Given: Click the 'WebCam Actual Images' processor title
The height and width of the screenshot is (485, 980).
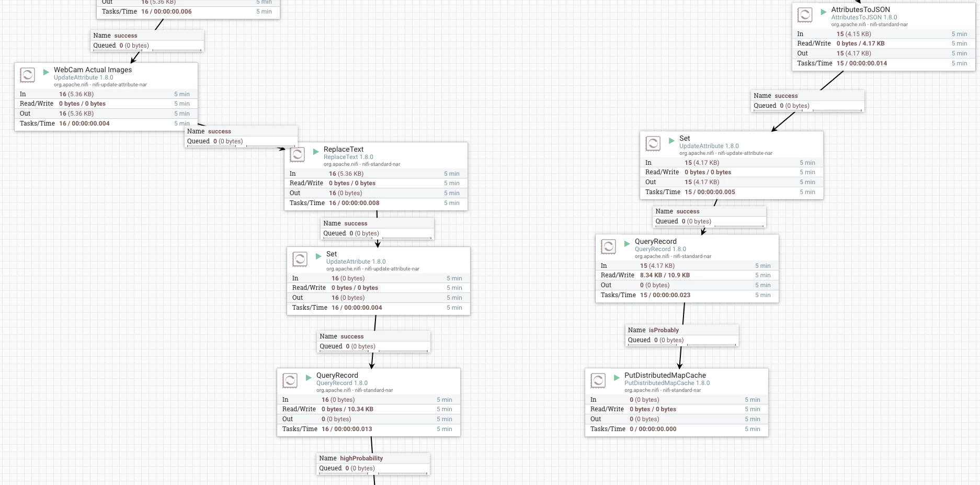Looking at the screenshot, I should pos(93,70).
